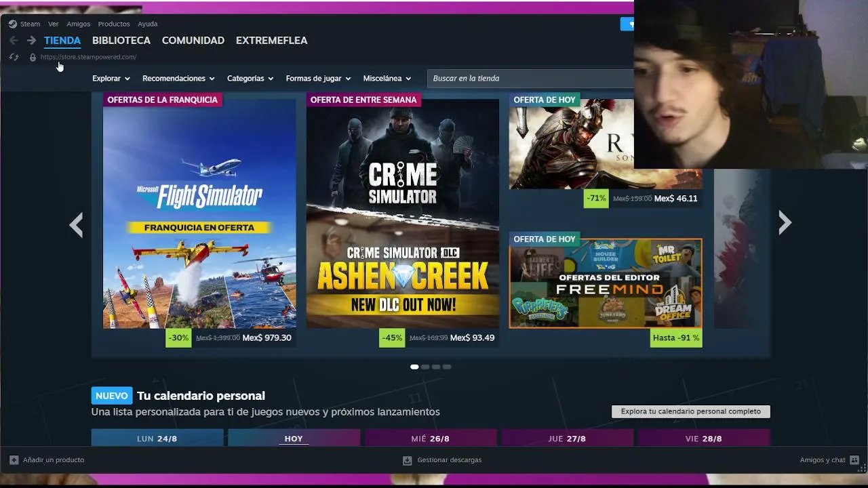
Task: Go back with the left navigation arrow
Action: pyautogui.click(x=14, y=41)
